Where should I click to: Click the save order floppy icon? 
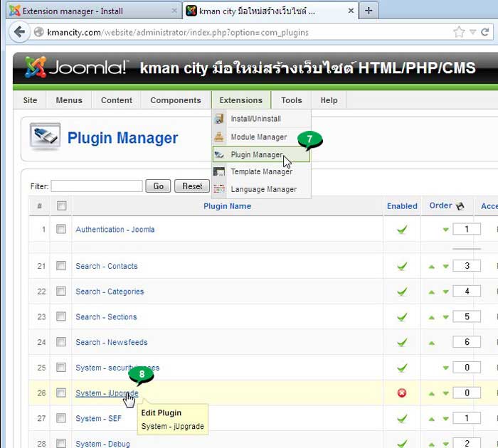click(460, 206)
